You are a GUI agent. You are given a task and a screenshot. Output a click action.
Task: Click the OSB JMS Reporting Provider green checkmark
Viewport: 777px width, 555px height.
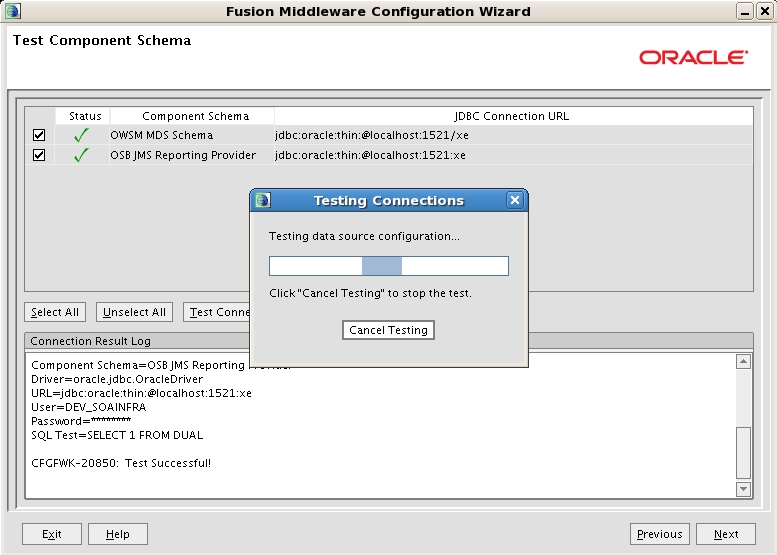(x=81, y=155)
